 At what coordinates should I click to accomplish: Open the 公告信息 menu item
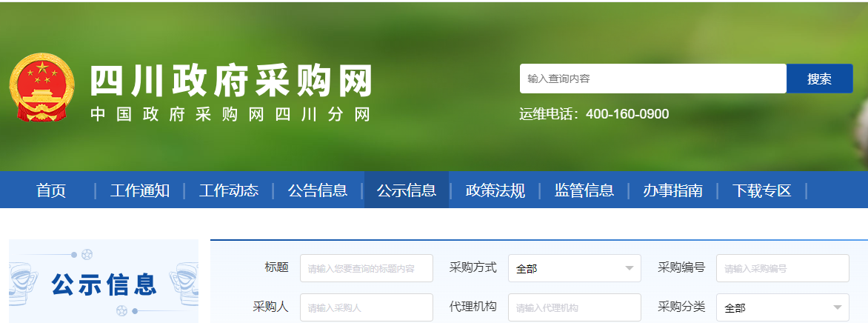(317, 190)
